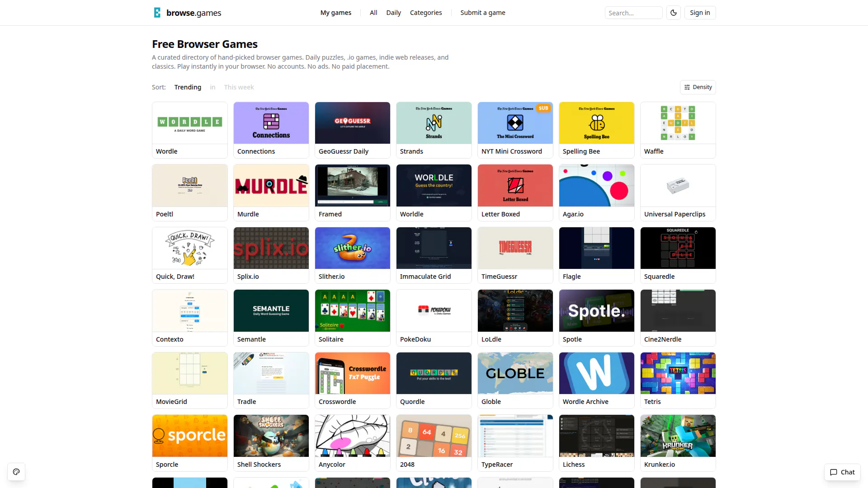The height and width of the screenshot is (488, 868).
Task: Click the Free Browser Games heading
Action: click(x=205, y=44)
